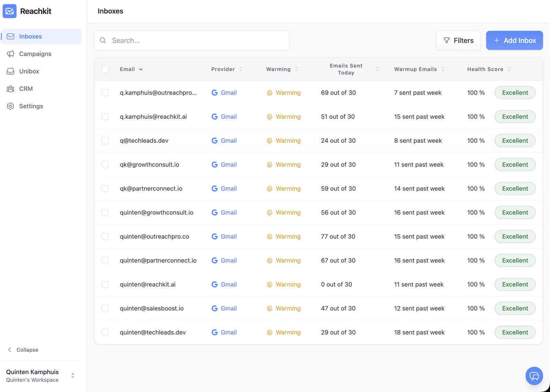Click the Google icon for quinten@growthconsult.io
This screenshot has height=392, width=550.
click(214, 213)
